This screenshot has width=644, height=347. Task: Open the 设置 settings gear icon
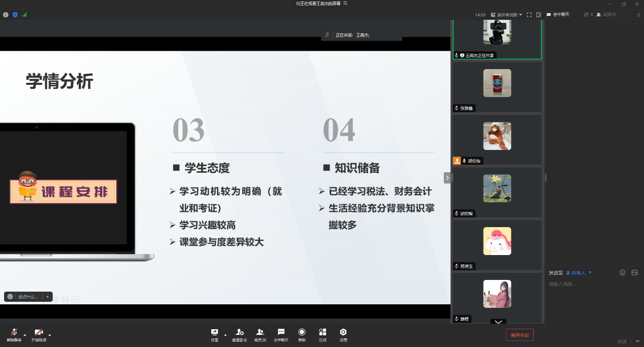coord(343,334)
